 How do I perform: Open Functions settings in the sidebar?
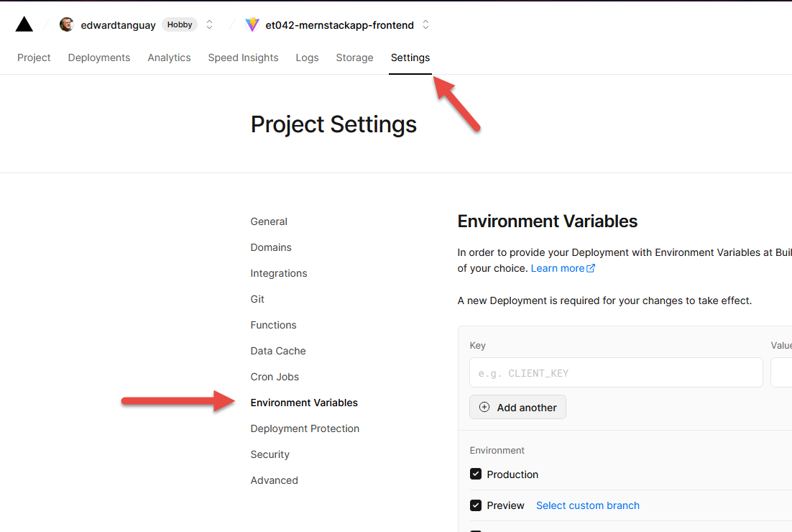(273, 325)
